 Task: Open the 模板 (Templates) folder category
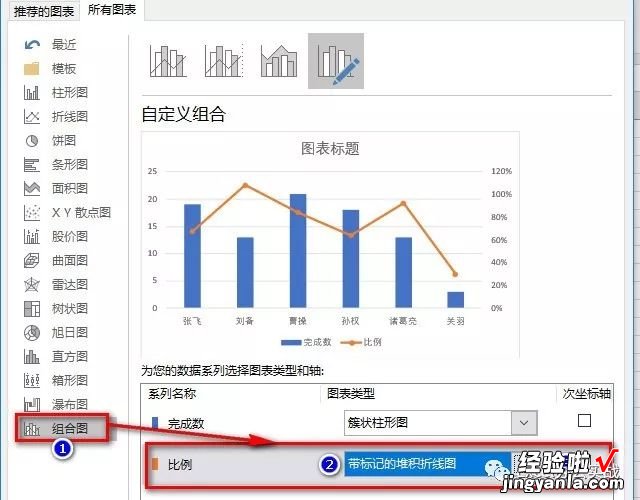click(51, 69)
